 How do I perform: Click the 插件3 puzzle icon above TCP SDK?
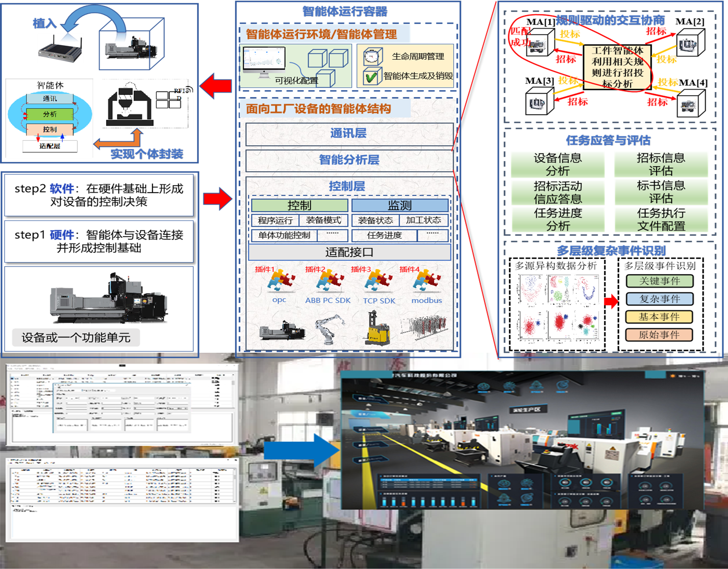pos(378,280)
